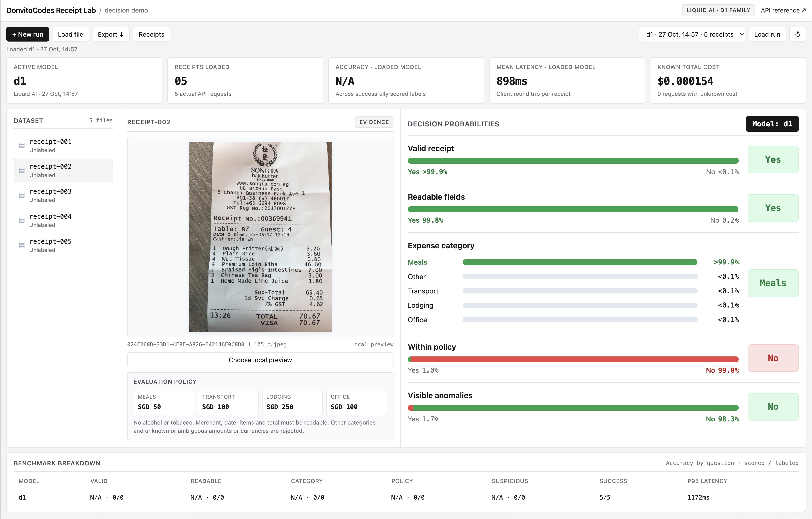Click the Meals verdict badge
812x519 pixels.
coord(773,283)
